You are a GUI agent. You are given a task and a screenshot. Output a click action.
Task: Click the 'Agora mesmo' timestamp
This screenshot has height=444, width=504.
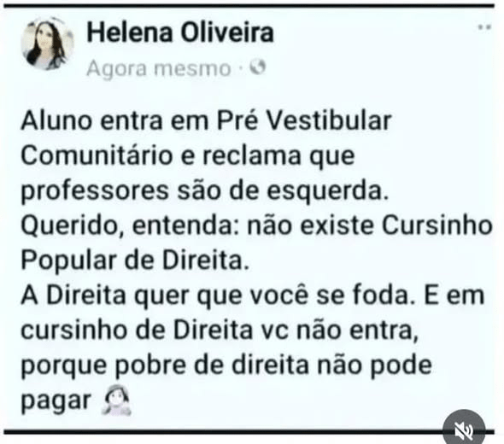(159, 68)
